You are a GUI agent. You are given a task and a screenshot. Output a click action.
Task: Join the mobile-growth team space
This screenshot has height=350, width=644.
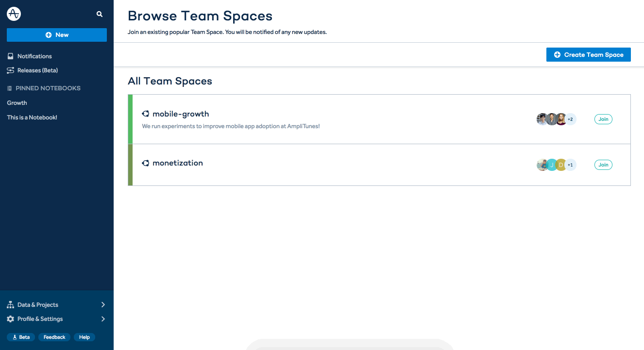[x=603, y=119]
